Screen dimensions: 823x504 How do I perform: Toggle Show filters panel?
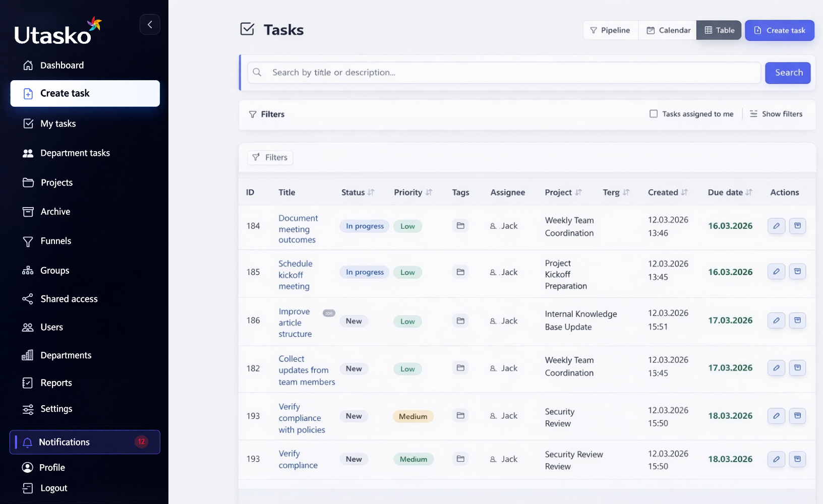click(776, 114)
